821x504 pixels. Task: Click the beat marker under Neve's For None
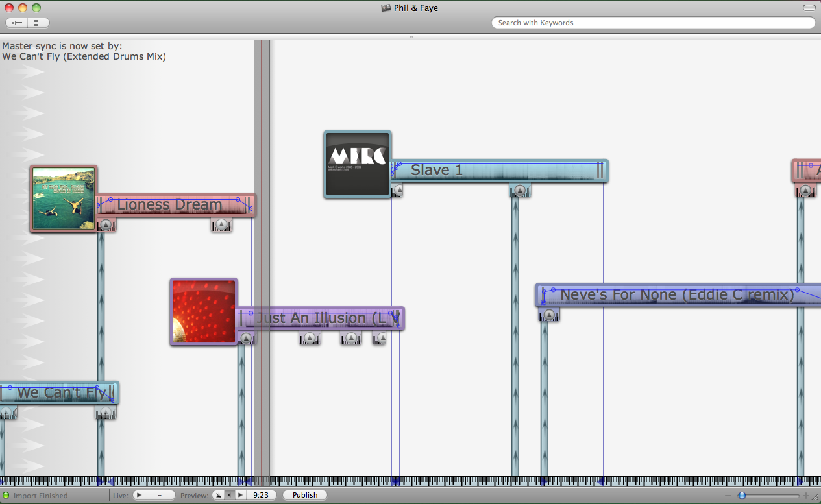pos(549,315)
